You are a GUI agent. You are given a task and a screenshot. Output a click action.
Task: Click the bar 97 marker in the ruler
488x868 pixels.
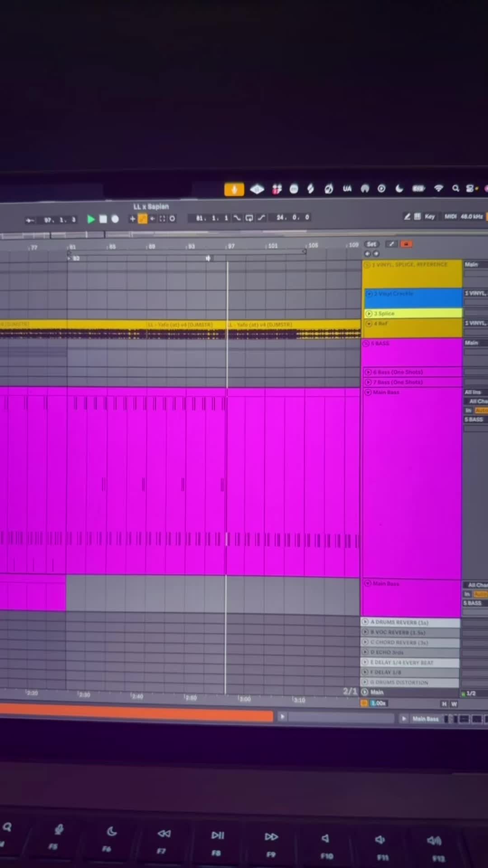(230, 246)
